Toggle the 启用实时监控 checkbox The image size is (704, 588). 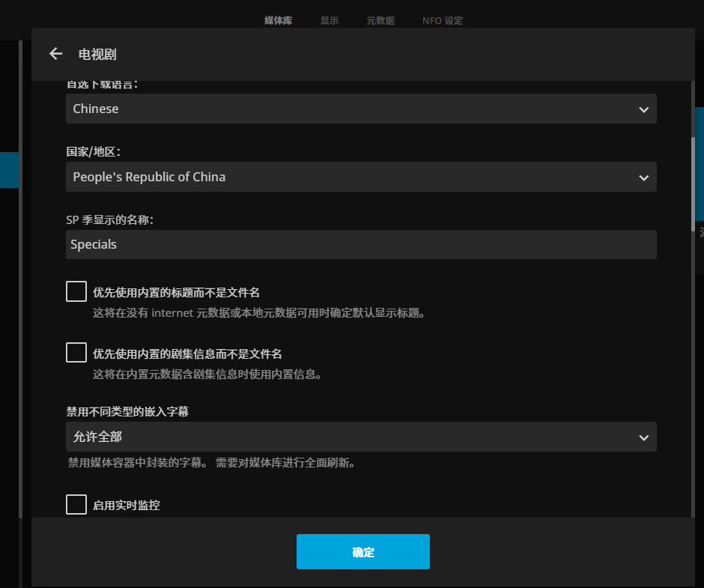(x=76, y=504)
